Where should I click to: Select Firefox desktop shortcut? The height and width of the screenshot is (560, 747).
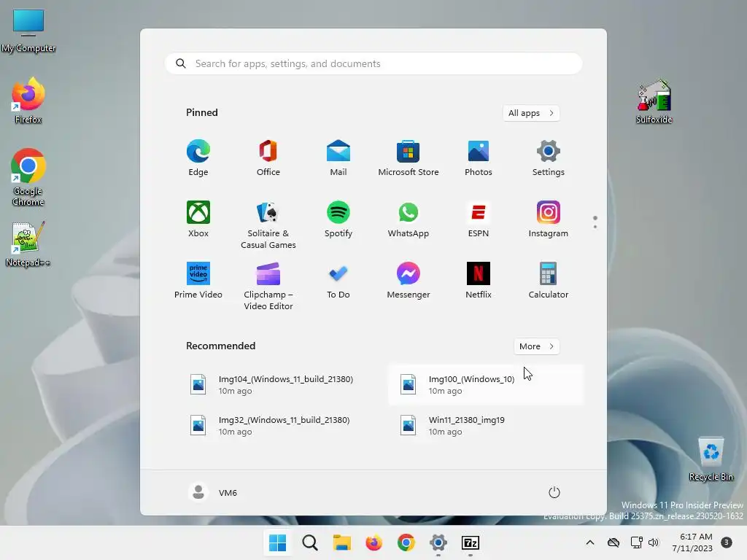[x=28, y=101]
